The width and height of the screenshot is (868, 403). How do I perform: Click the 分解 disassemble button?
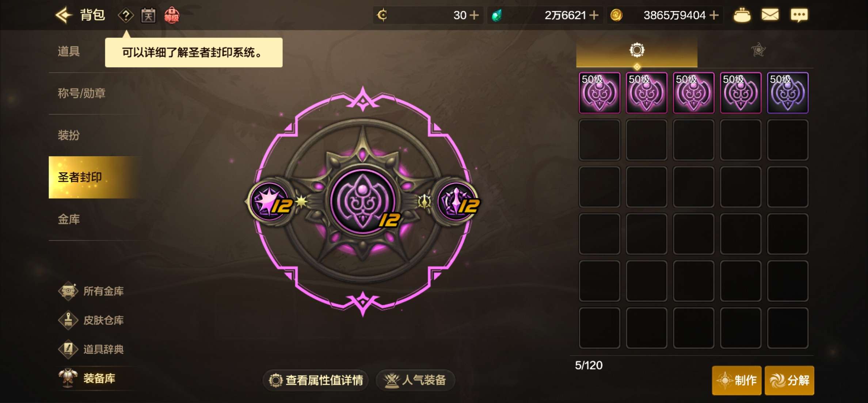coord(789,380)
